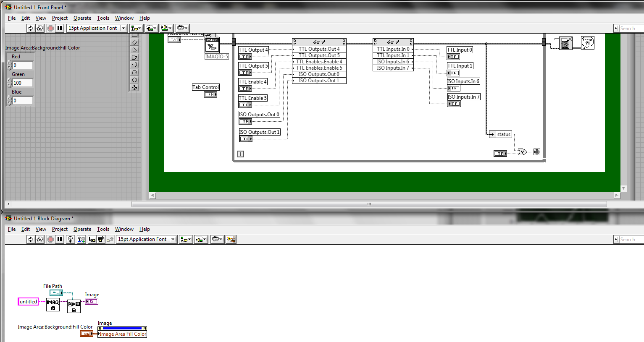
Task: Click the Step Into button
Action: pos(92,239)
